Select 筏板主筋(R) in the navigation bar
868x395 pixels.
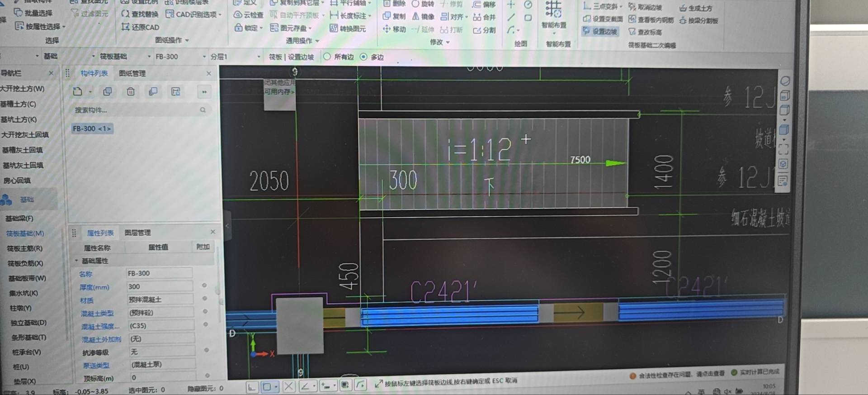click(24, 248)
